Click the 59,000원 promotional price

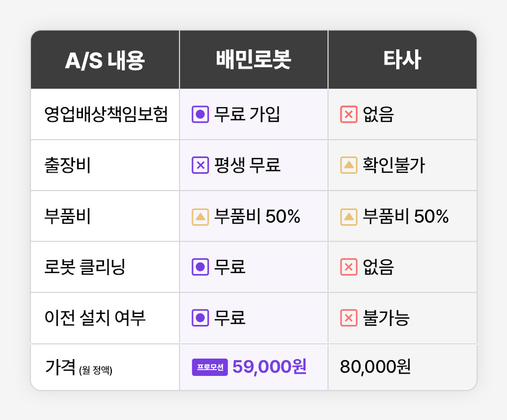[269, 367]
